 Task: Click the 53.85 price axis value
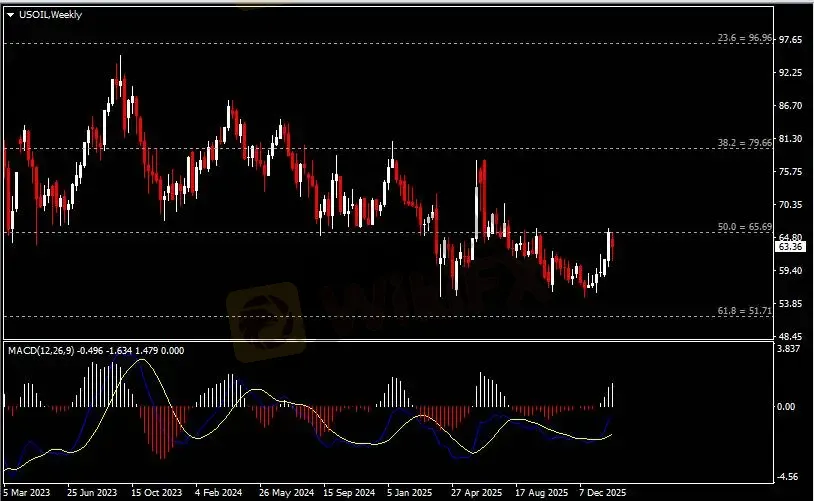pyautogui.click(x=791, y=303)
